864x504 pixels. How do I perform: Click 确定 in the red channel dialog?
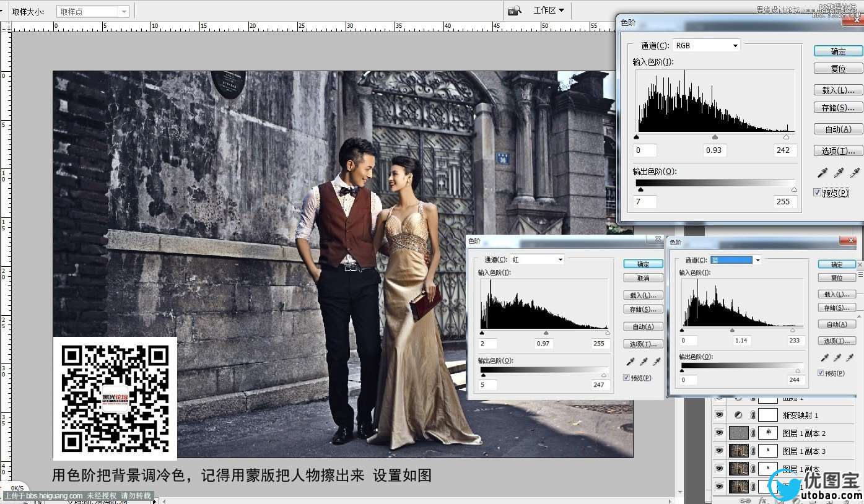pos(644,264)
